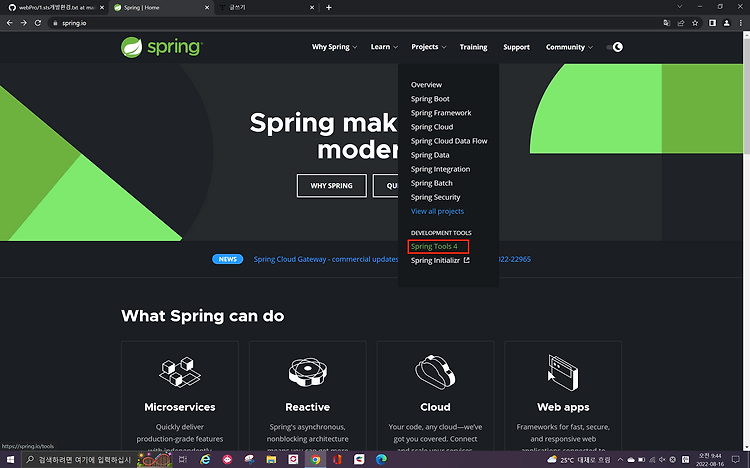Click the Web apps browser icon
Screen dimensions: 750x468
coord(563,372)
